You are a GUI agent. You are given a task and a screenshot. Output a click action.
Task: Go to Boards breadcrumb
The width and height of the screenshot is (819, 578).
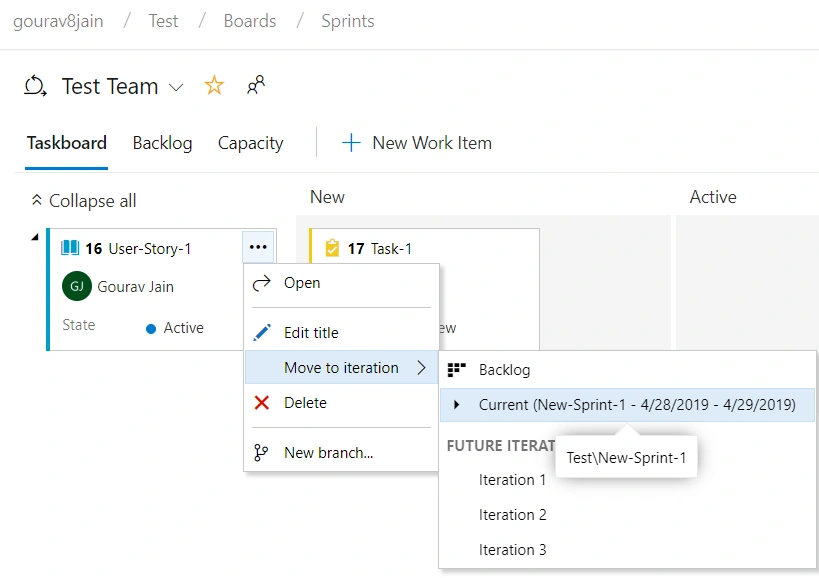point(250,21)
